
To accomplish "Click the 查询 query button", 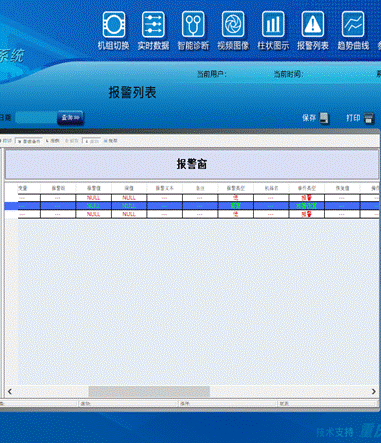I will point(70,118).
